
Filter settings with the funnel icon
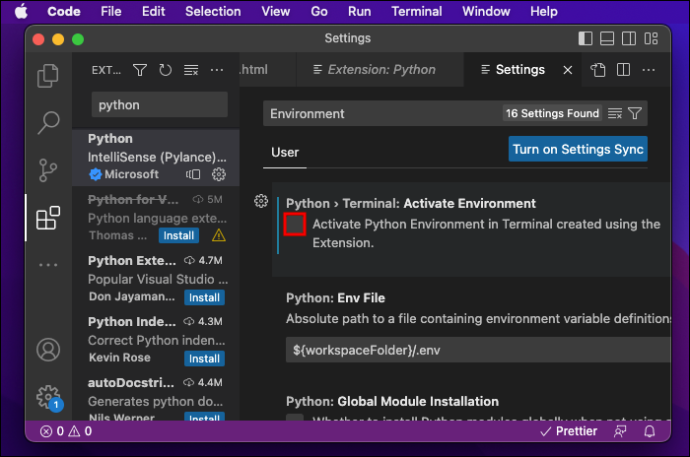coord(635,113)
